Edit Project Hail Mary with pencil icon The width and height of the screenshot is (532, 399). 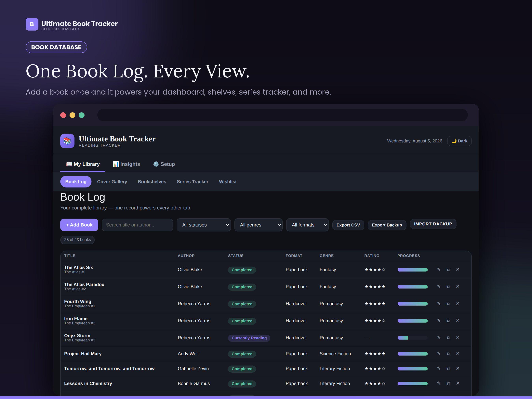point(439,353)
